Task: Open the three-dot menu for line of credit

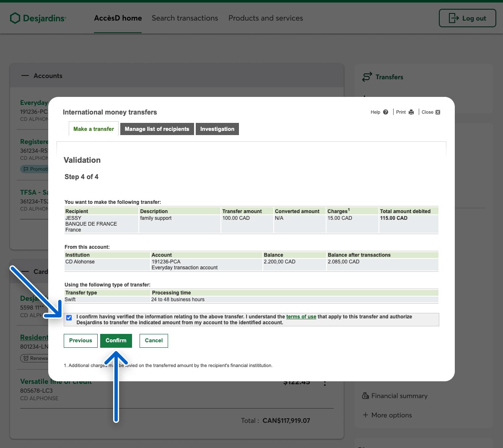Action: point(325,383)
